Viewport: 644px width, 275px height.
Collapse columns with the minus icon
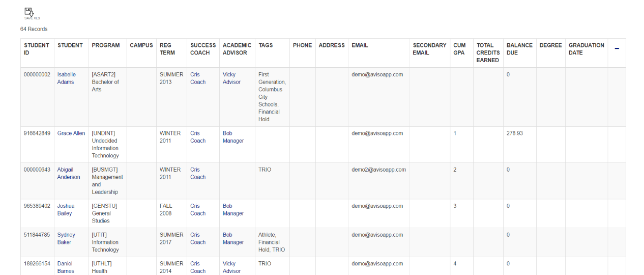coord(617,48)
